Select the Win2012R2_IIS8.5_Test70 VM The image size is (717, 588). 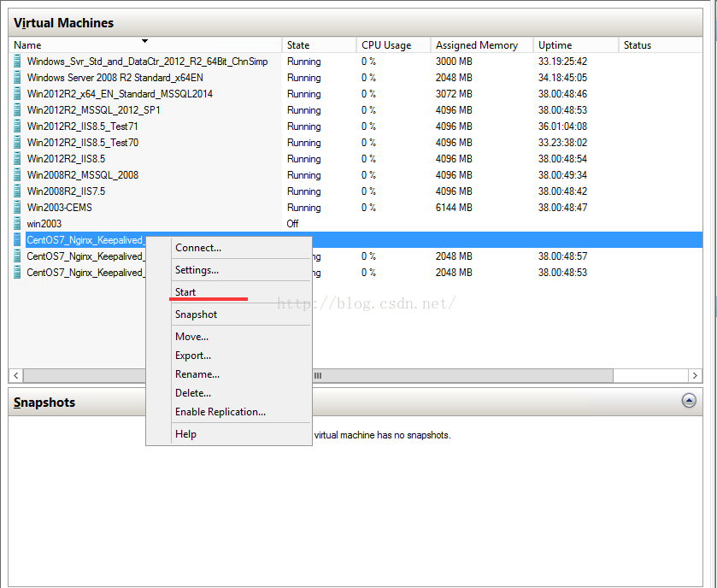point(82,142)
